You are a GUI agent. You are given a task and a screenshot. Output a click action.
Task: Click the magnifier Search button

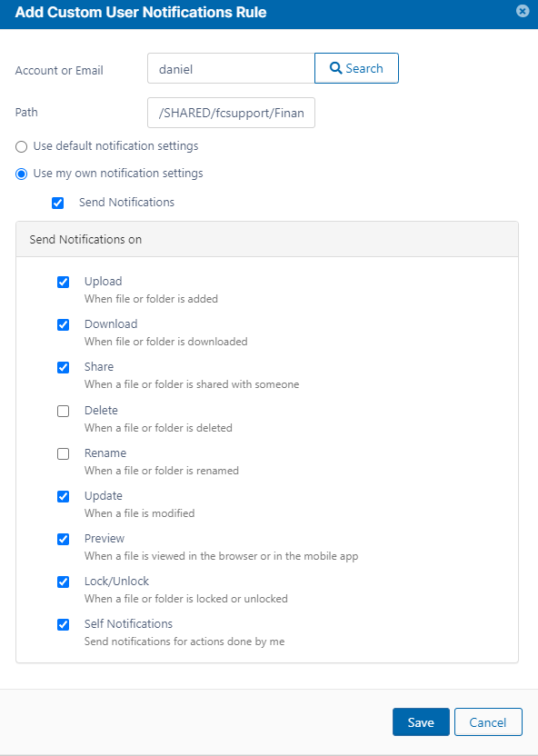tap(356, 68)
